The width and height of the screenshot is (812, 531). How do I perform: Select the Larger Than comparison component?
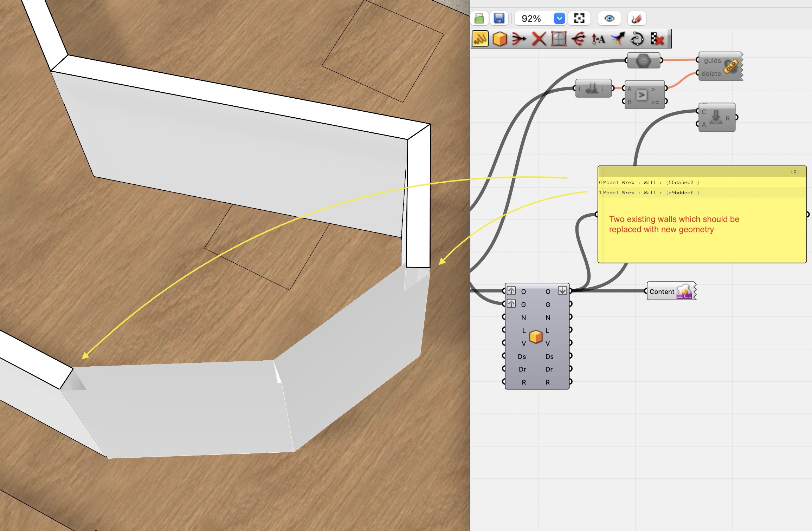[x=644, y=95]
